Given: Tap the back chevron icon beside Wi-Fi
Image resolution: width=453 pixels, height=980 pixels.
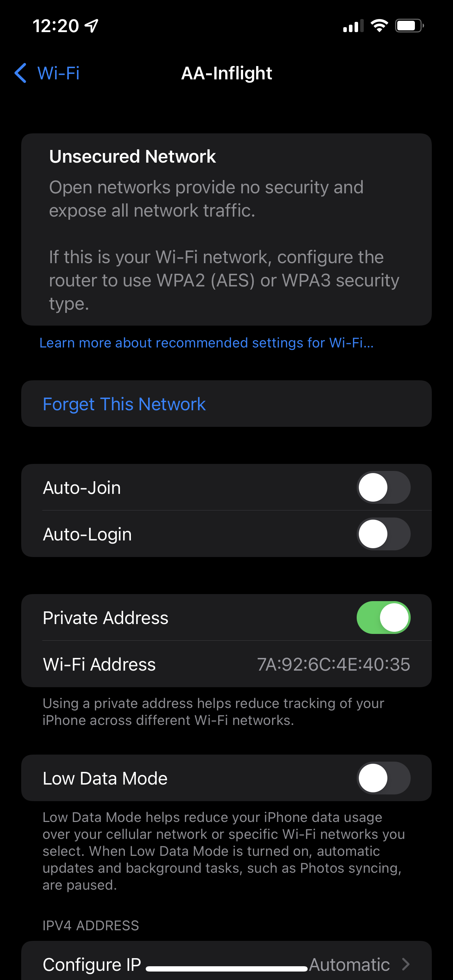Looking at the screenshot, I should pos(20,73).
